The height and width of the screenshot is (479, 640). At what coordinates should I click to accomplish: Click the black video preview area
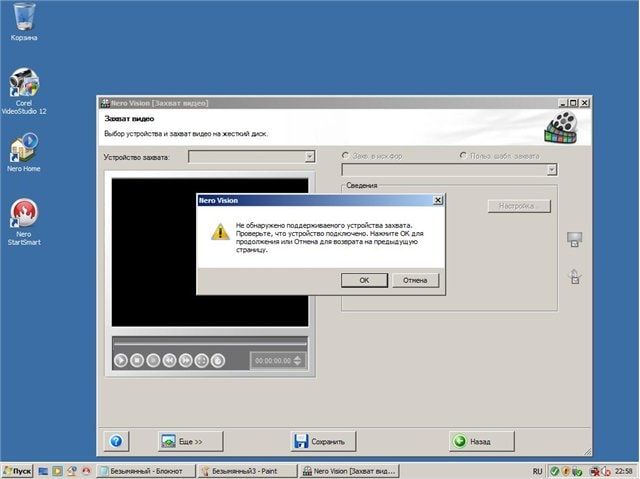coord(210,252)
